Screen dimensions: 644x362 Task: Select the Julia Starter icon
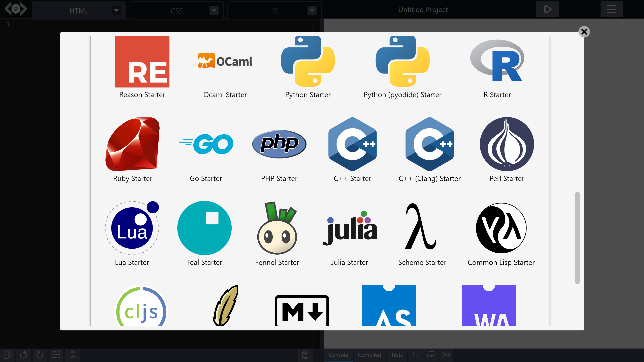[x=350, y=228]
